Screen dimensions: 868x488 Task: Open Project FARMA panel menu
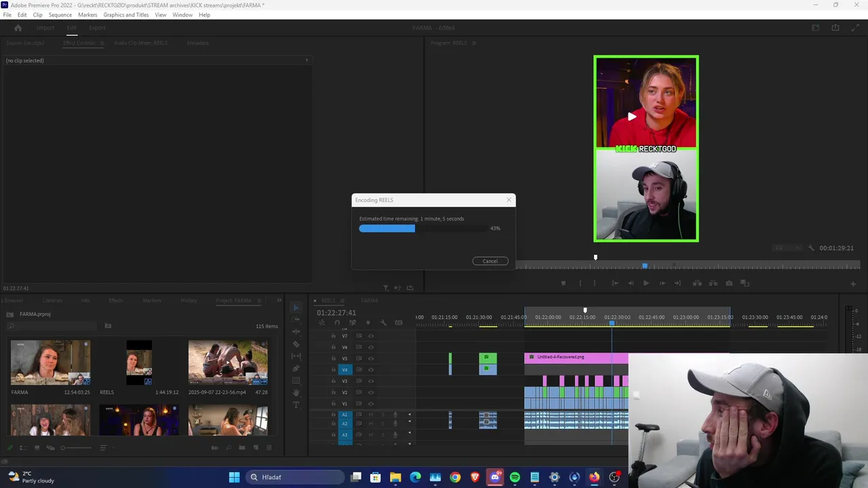tap(258, 300)
